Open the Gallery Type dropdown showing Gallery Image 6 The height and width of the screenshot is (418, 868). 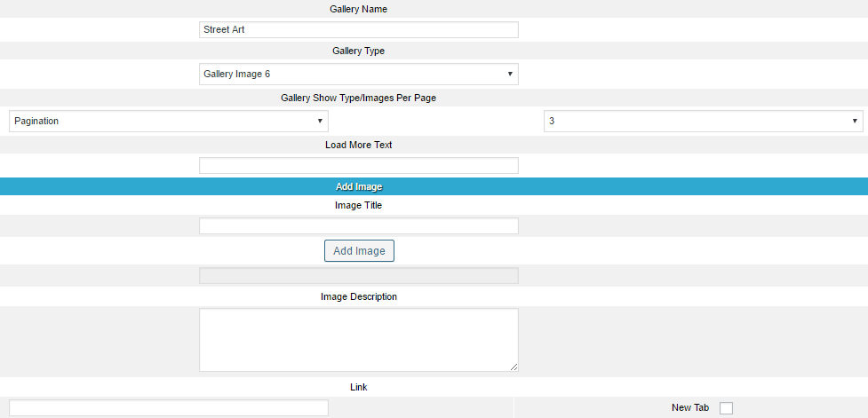pos(359,74)
